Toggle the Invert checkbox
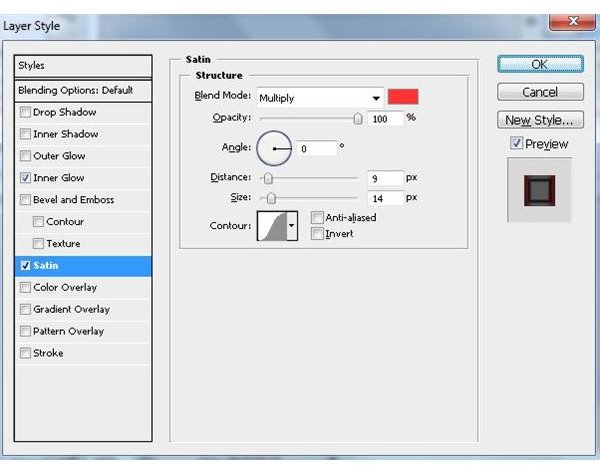 point(317,233)
